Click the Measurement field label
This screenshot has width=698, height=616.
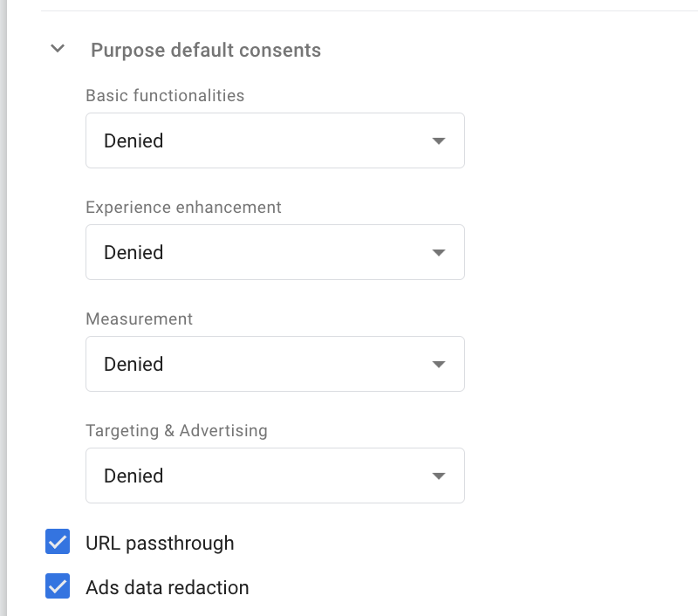tap(139, 319)
